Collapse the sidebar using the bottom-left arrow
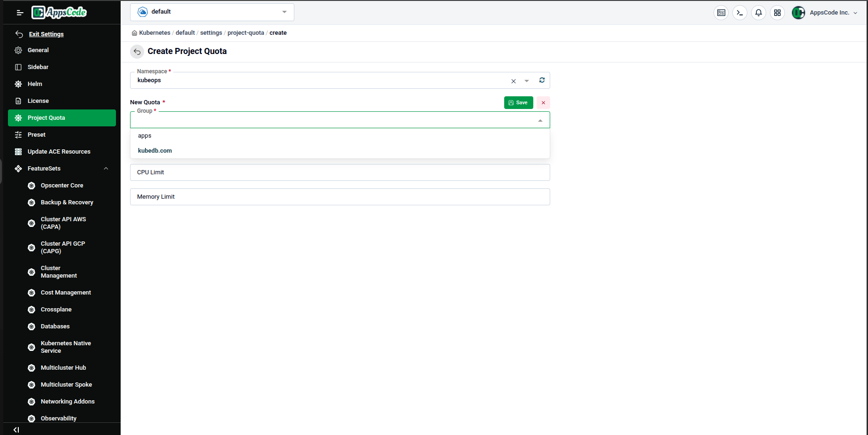The height and width of the screenshot is (435, 868). click(x=16, y=429)
